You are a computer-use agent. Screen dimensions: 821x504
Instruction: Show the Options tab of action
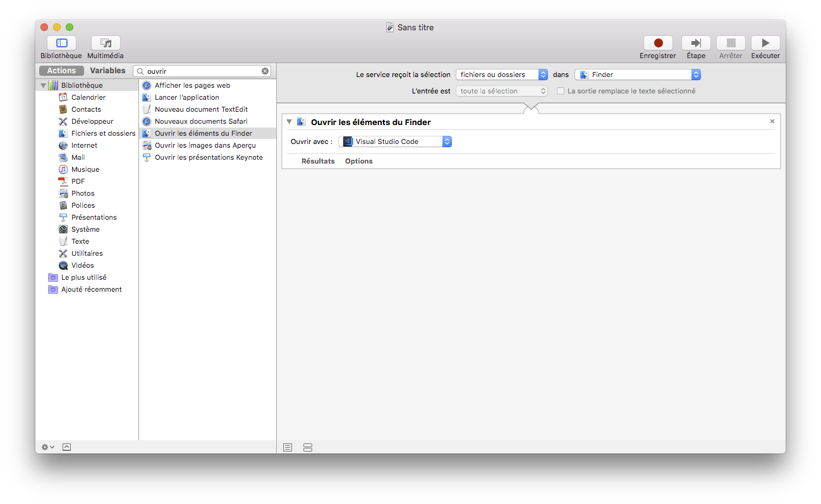(359, 161)
